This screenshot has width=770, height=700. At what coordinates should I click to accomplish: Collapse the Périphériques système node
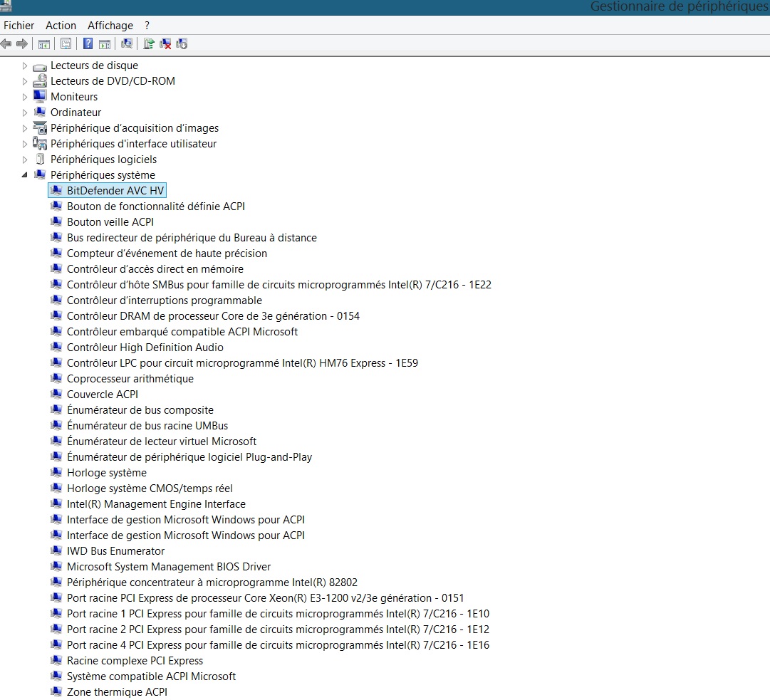click(24, 175)
